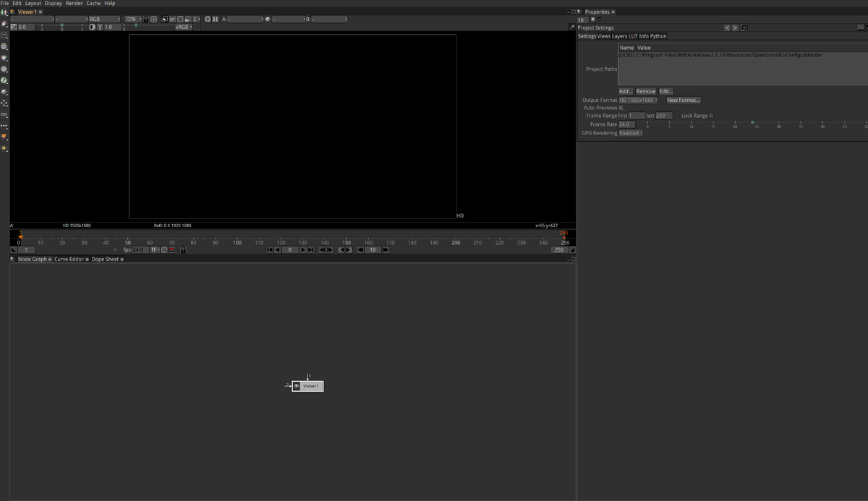This screenshot has width=868, height=501.
Task: Enable checkerboard background next to sRGB
Action: point(197,27)
